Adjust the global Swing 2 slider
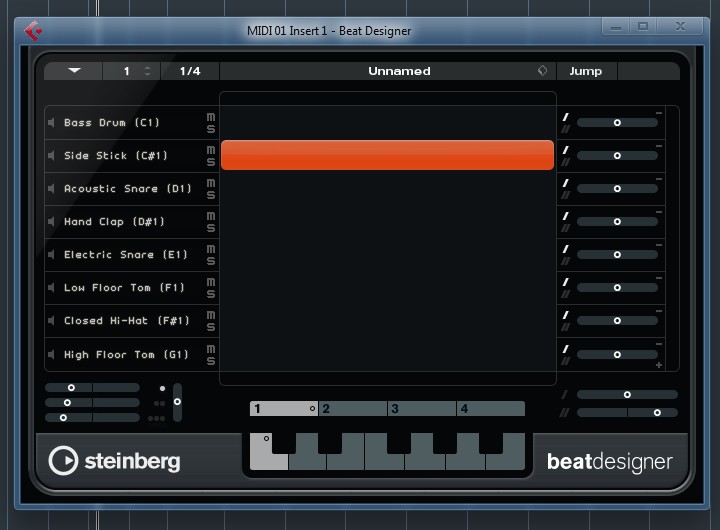Viewport: 720px width, 530px height. [627, 413]
